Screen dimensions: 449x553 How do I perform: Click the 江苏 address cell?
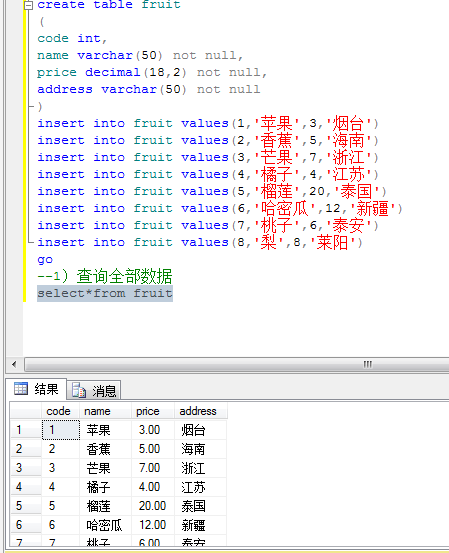click(x=201, y=487)
